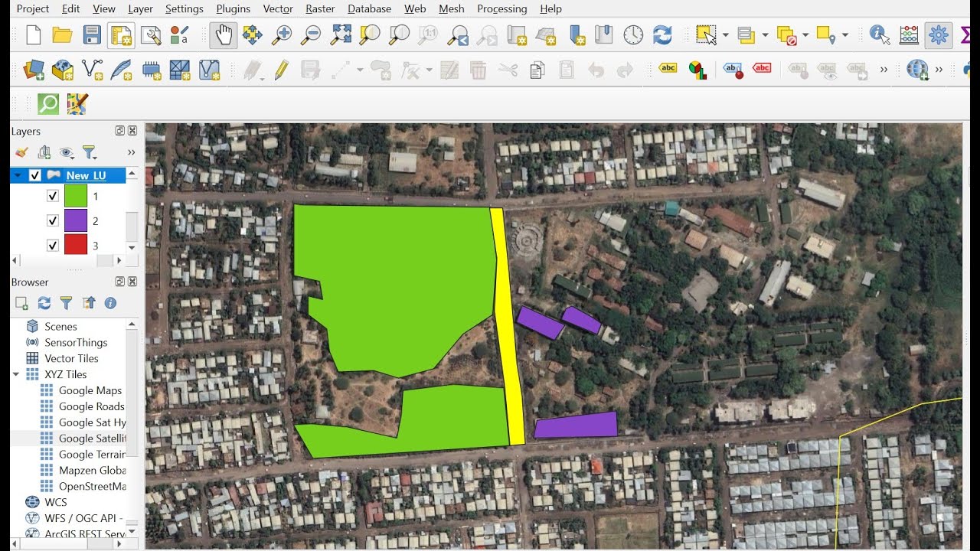Refresh the Browser panel
Image resolution: width=980 pixels, height=551 pixels.
pos(44,303)
